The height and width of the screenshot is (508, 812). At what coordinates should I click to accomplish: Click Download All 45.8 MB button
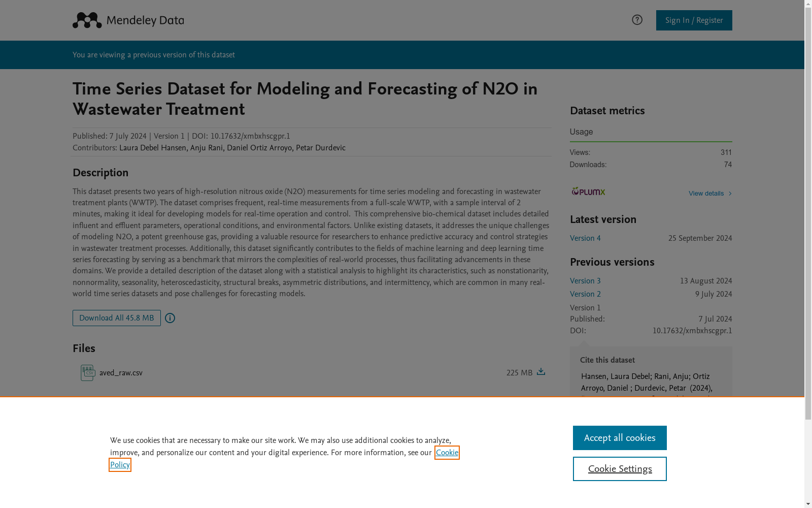[x=117, y=318]
